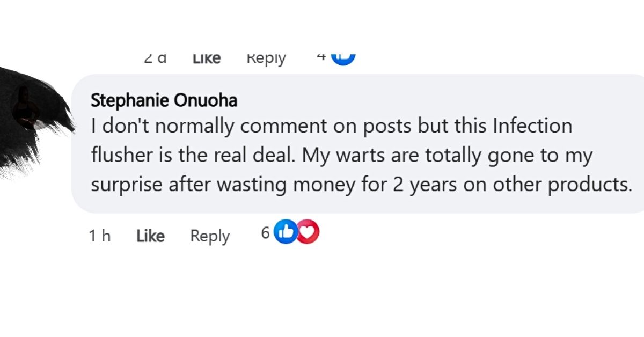Click the 1 h timestamp link
Viewport: 644px width, 337px height.
click(x=100, y=236)
